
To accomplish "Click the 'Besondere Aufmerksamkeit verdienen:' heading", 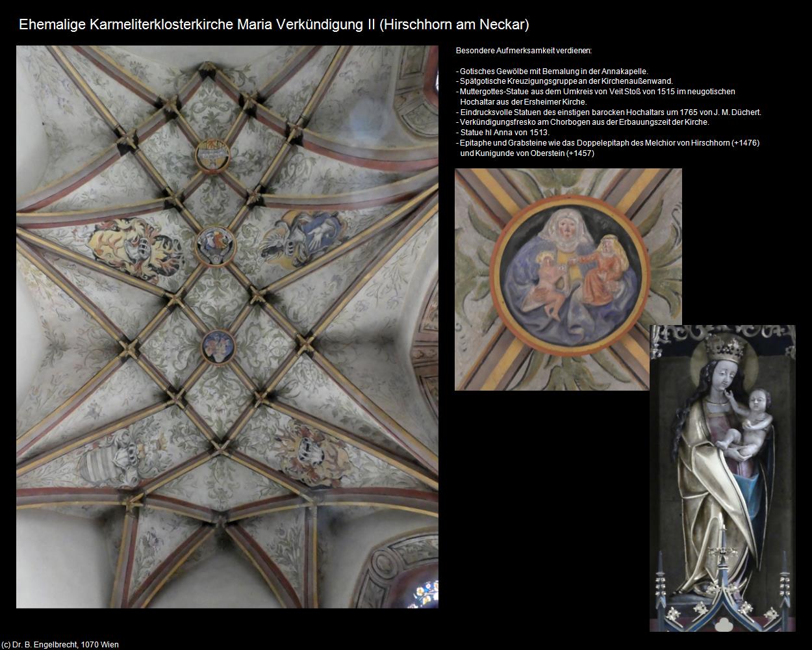I will pos(524,51).
